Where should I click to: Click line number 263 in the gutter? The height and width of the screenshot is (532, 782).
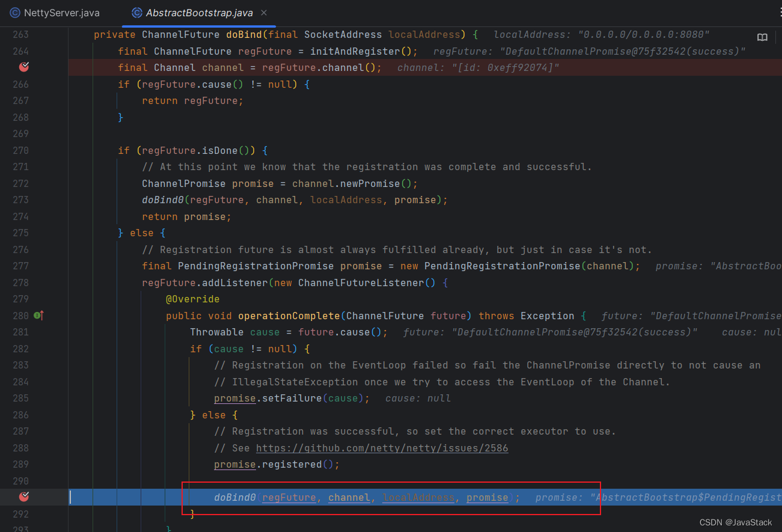pos(20,34)
